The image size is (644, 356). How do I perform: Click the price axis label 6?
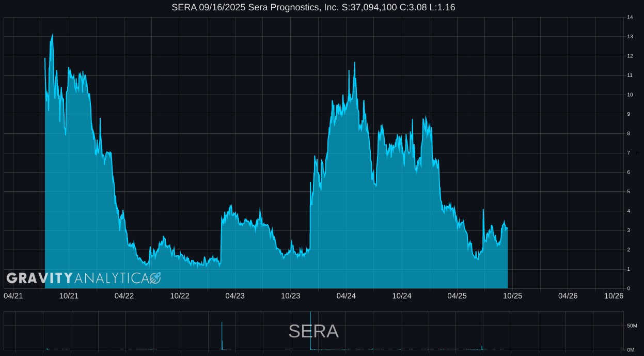tap(629, 173)
